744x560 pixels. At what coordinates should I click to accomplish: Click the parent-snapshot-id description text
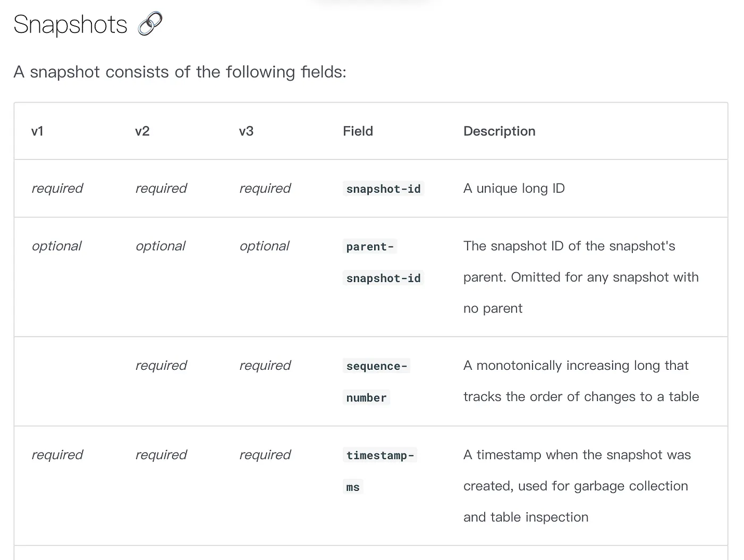(580, 277)
